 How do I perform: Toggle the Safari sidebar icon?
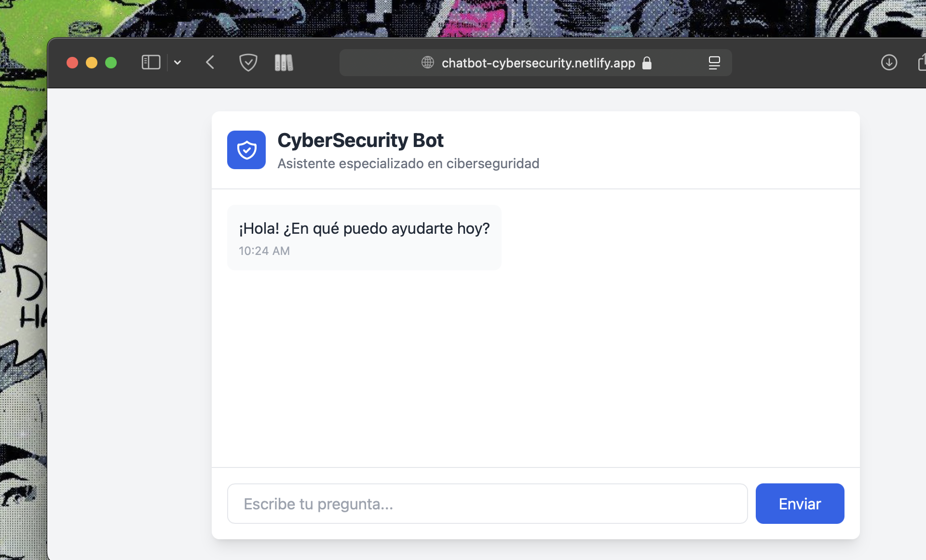pos(150,63)
